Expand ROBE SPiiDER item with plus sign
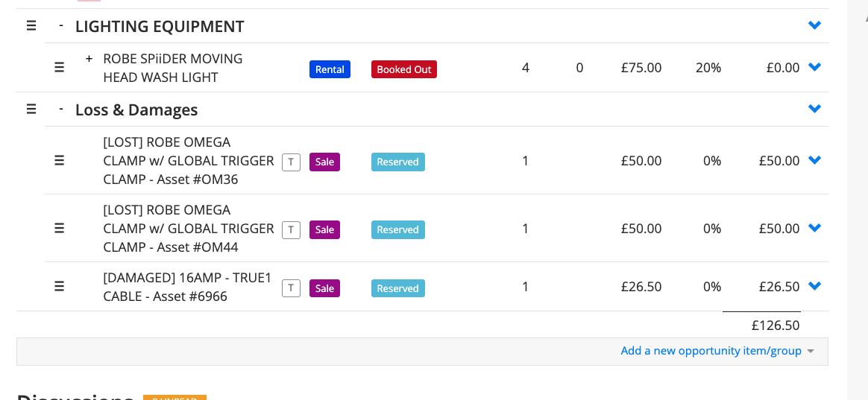Viewport: 868px width, 400px height. tap(89, 58)
